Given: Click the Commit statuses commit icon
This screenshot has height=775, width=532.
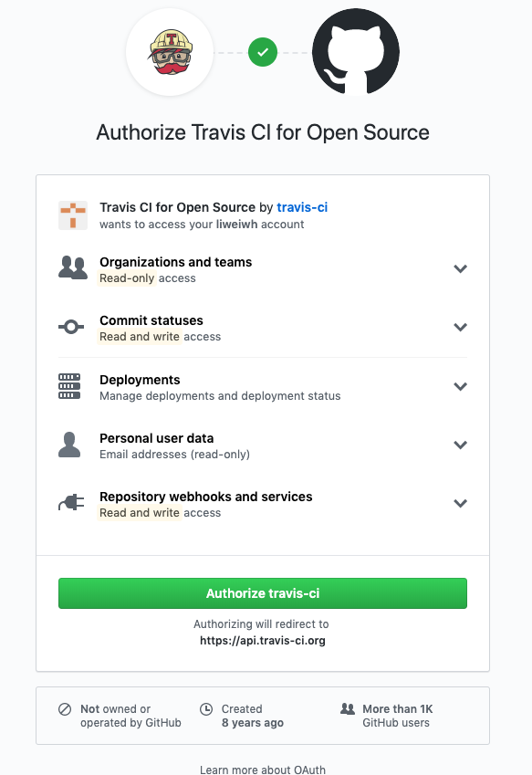Looking at the screenshot, I should click(x=71, y=327).
